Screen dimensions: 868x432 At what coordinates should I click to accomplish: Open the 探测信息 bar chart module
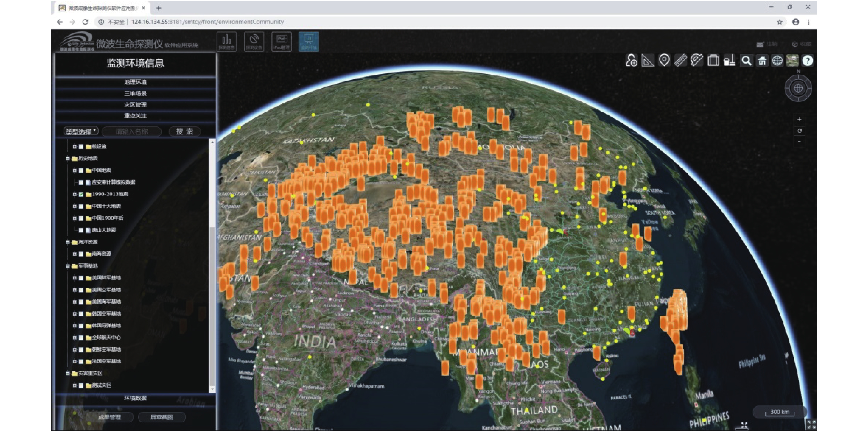click(x=226, y=42)
